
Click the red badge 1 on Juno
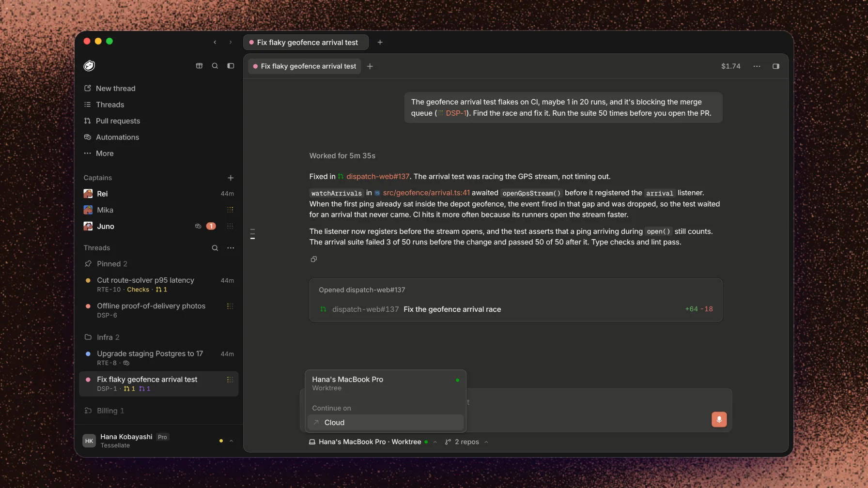pos(211,226)
